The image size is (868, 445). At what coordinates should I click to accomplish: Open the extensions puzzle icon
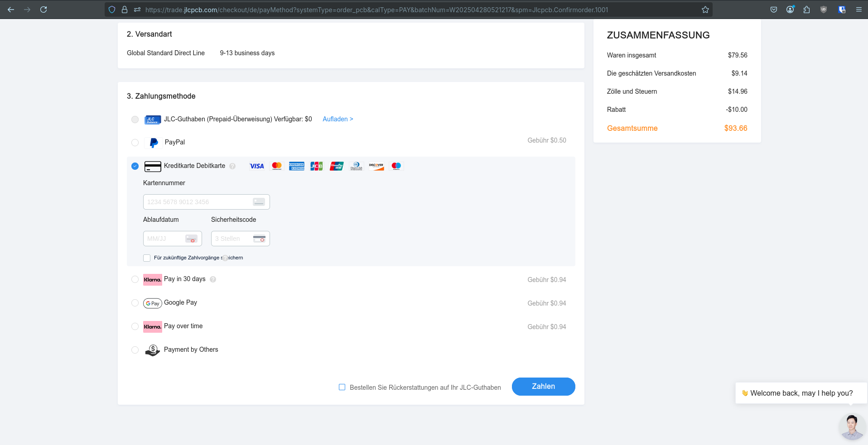point(806,10)
